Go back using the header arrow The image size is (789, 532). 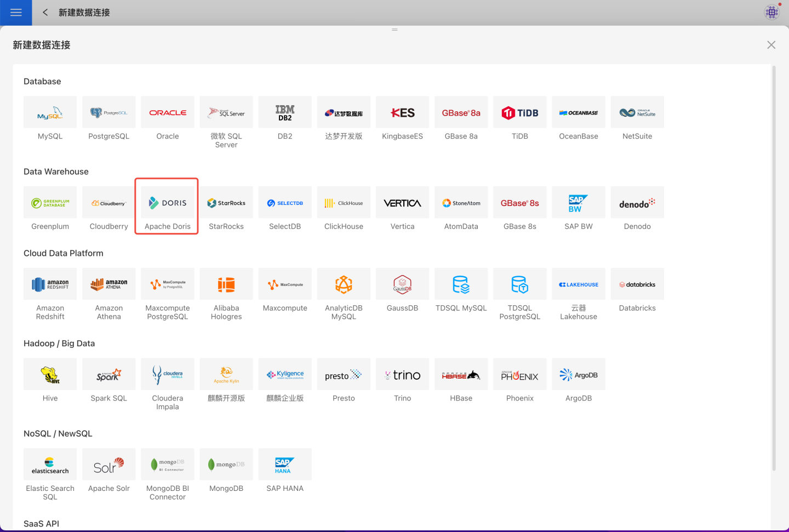coord(45,13)
